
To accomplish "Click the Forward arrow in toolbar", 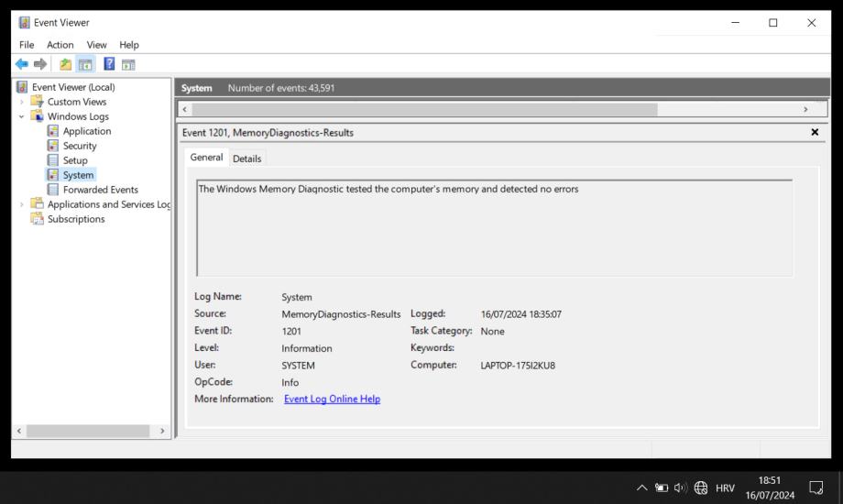I will [39, 65].
